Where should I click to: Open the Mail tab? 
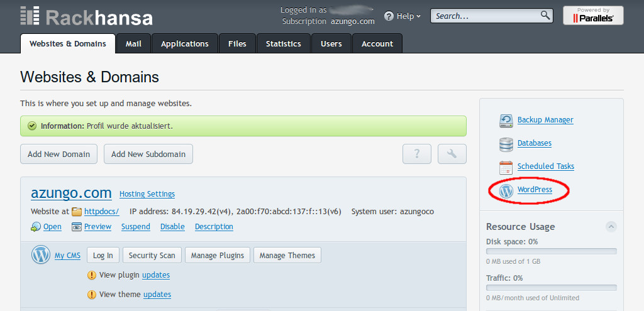(x=133, y=43)
